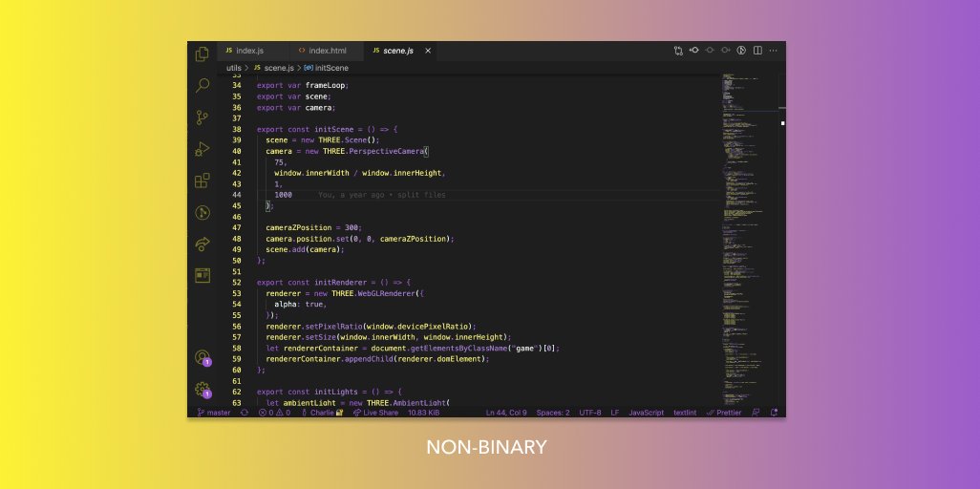Select the JavaScript language mode

pyautogui.click(x=647, y=413)
